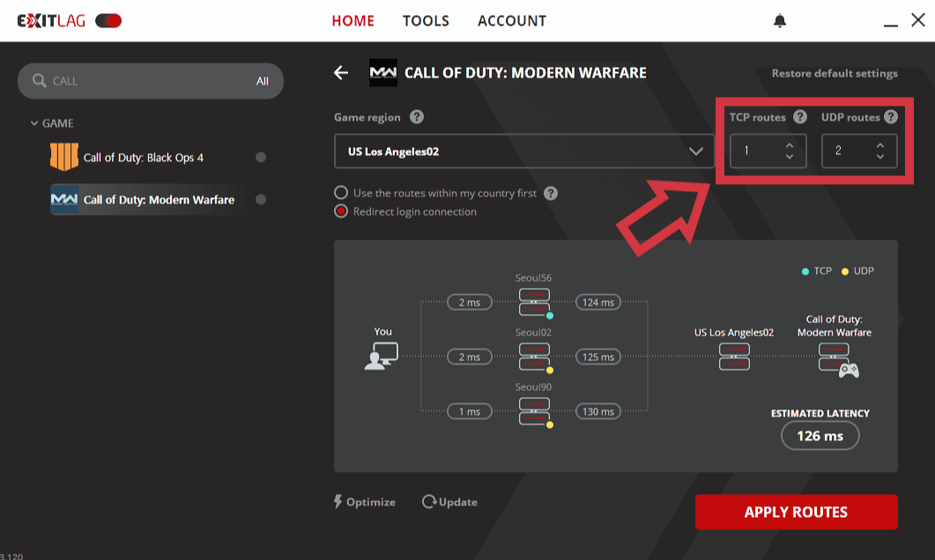The height and width of the screenshot is (560, 935).
Task: Minimize the ExitLag window
Action: [890, 25]
